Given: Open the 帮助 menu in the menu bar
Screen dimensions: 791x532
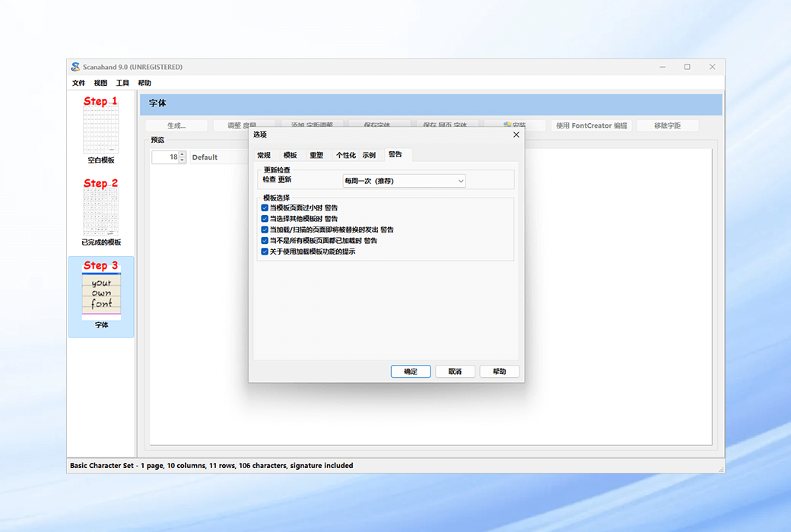Looking at the screenshot, I should tap(145, 83).
